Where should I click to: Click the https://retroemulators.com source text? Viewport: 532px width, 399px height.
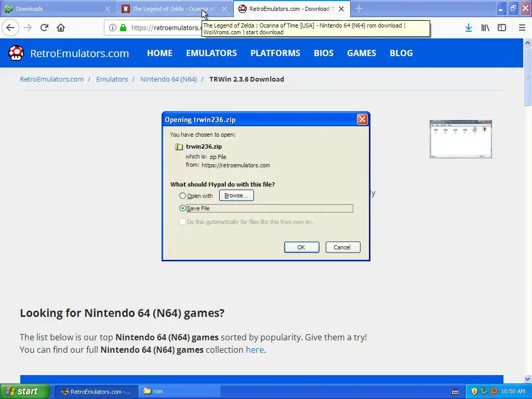236,165
